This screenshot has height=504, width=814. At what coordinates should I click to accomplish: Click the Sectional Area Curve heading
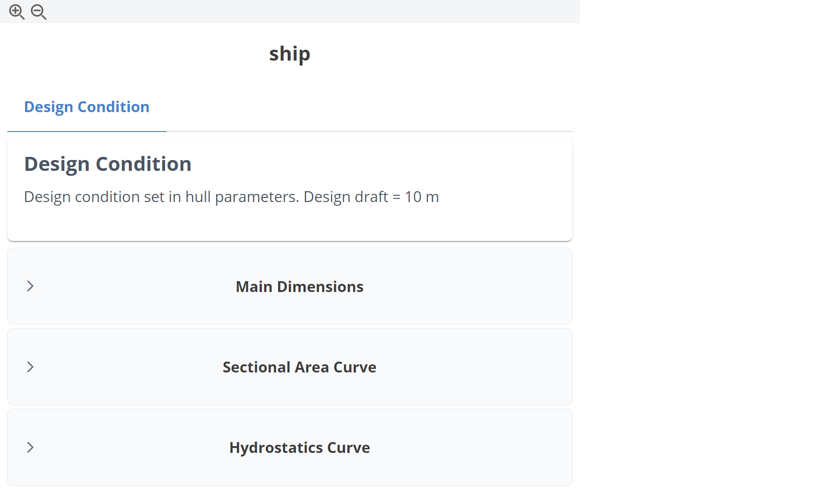point(299,367)
